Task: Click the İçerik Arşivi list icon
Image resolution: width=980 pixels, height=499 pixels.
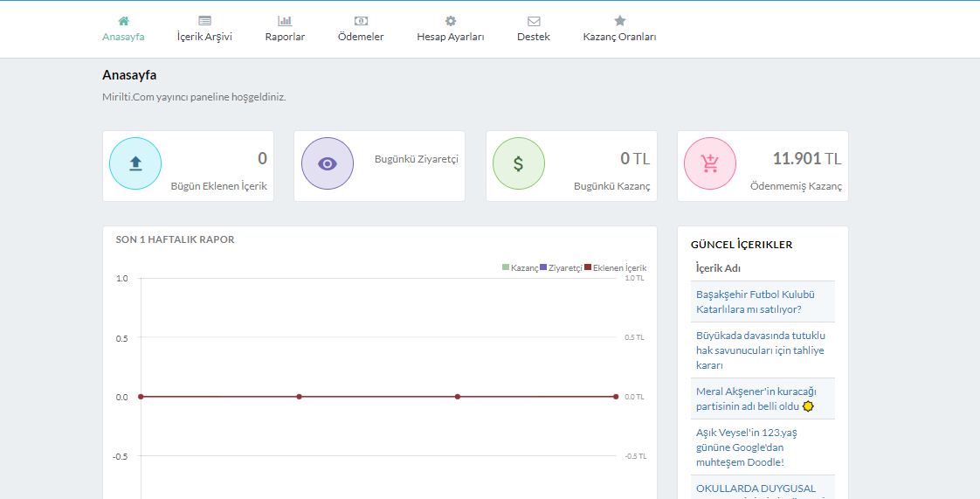Action: click(204, 21)
